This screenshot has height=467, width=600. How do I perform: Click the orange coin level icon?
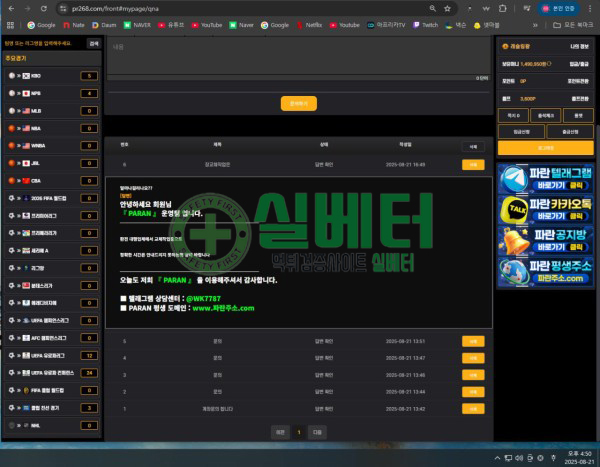[505, 46]
